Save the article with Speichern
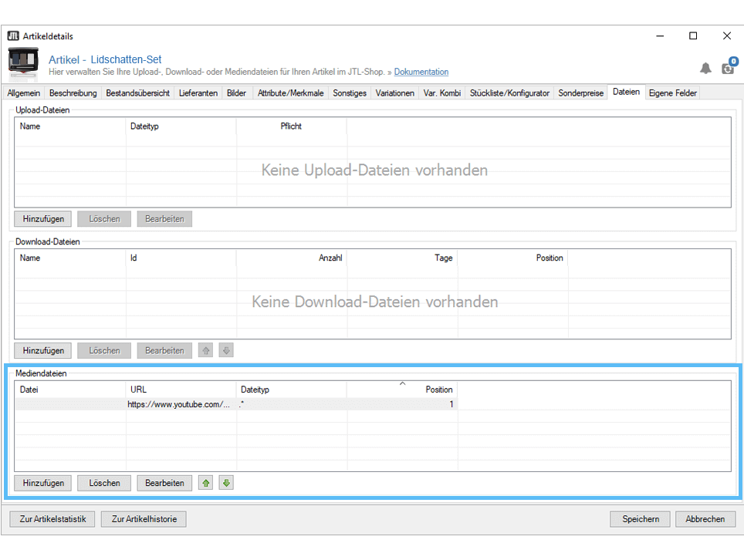This screenshot has height=560, width=744. pyautogui.click(x=641, y=519)
